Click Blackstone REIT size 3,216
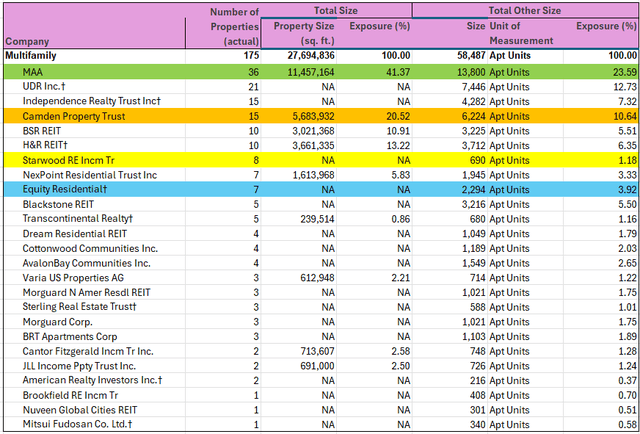The height and width of the screenshot is (434, 640). pos(473,204)
